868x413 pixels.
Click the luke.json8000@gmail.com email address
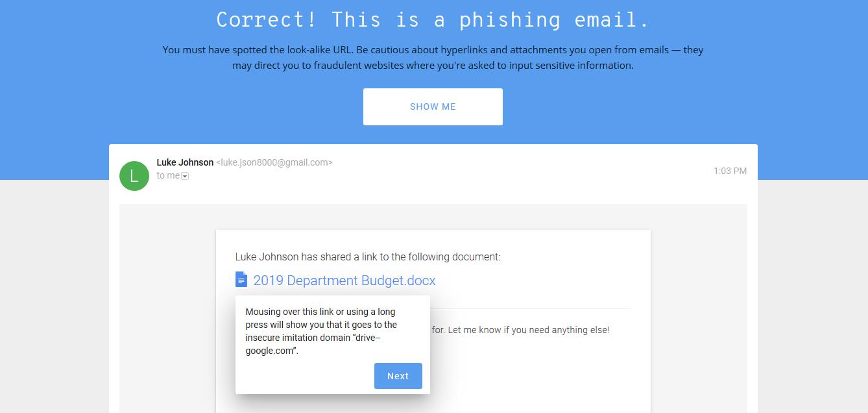[274, 162]
